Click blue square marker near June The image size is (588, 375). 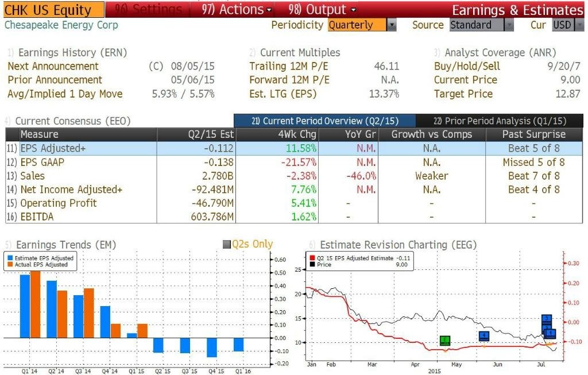(484, 336)
